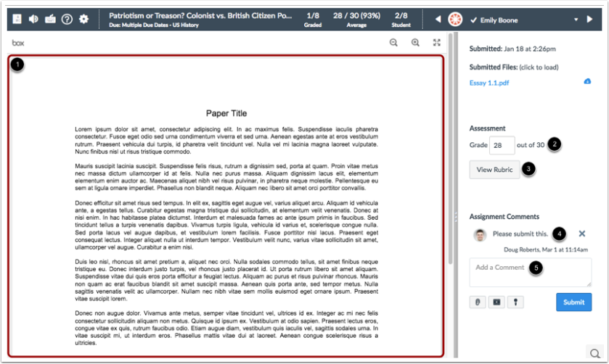Image resolution: width=609 pixels, height=364 pixels.
Task: Go to previous student arrow
Action: pyautogui.click(x=438, y=19)
